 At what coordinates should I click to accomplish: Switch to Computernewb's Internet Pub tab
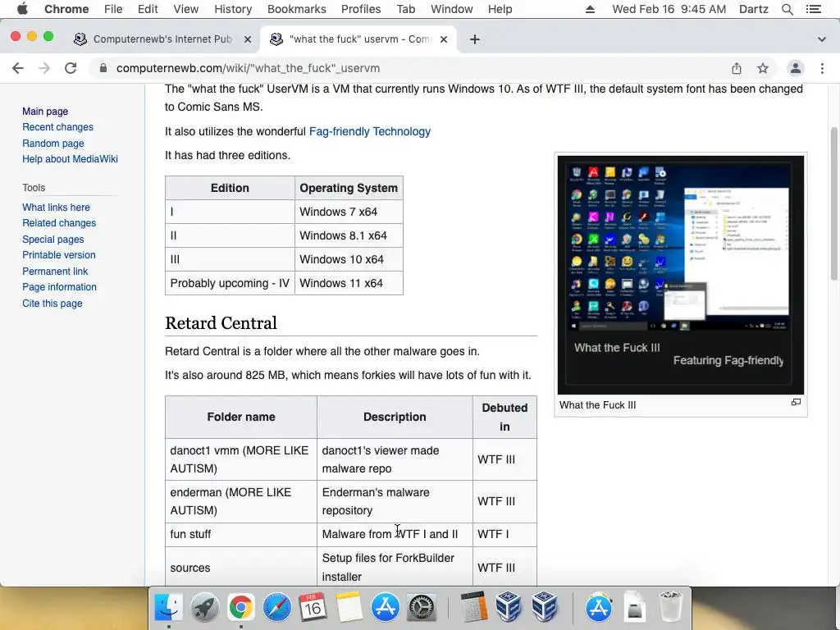point(162,39)
